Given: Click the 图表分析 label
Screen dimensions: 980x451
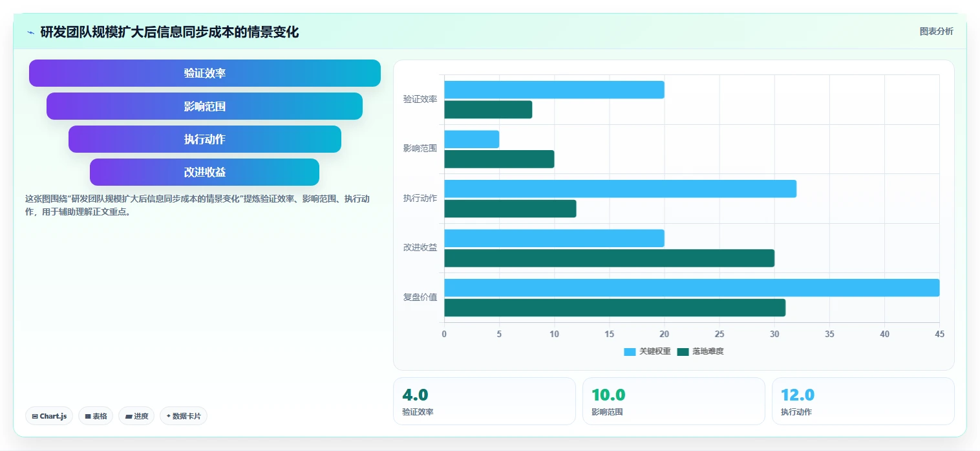Looking at the screenshot, I should tap(936, 31).
